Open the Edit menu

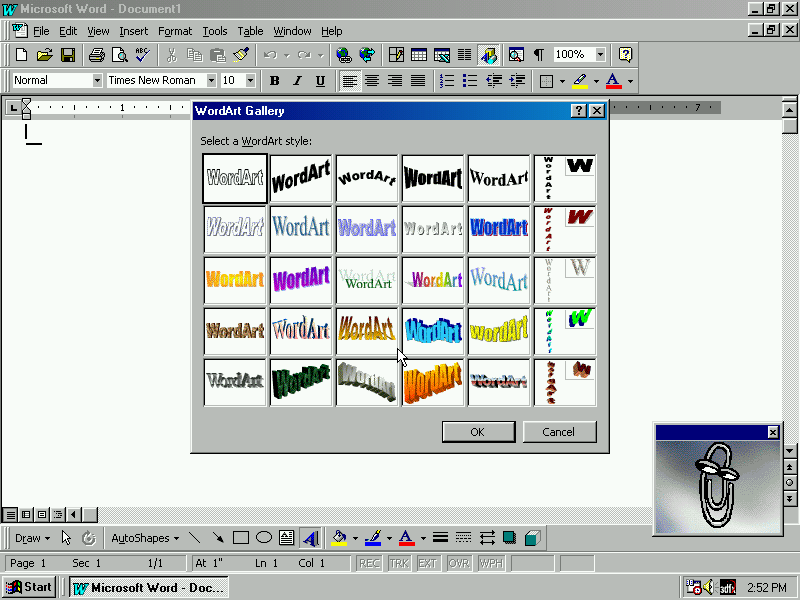tap(68, 31)
